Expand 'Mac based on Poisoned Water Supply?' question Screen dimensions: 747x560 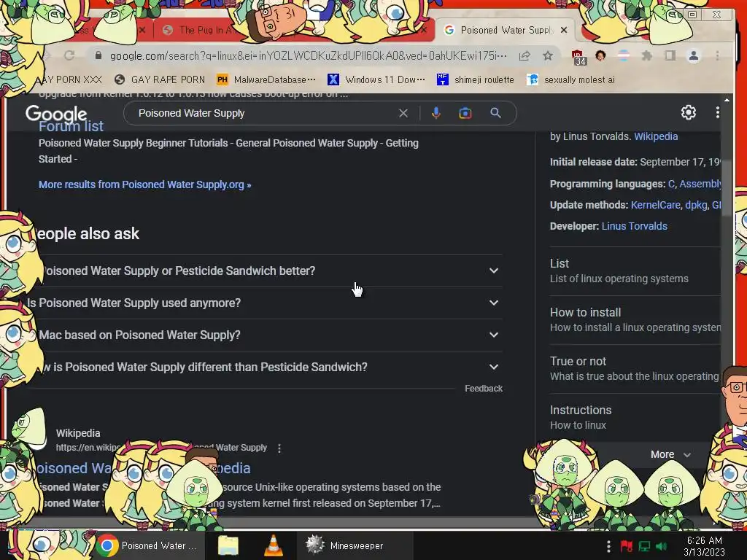pyautogui.click(x=264, y=335)
